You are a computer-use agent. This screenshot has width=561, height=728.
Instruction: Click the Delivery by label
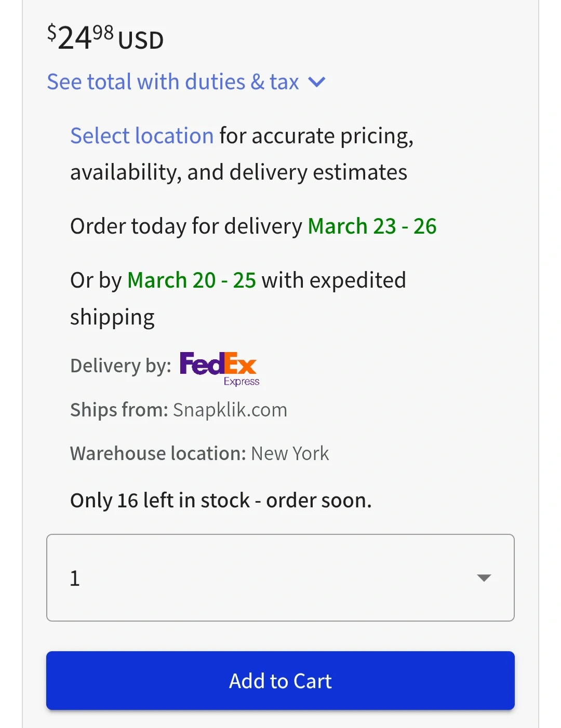pyautogui.click(x=121, y=366)
